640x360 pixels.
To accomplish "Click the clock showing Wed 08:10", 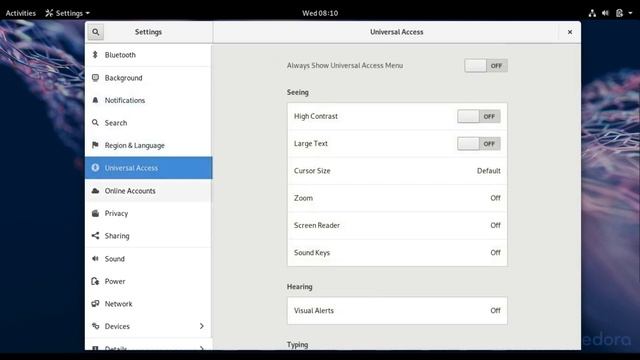I will click(x=320, y=13).
